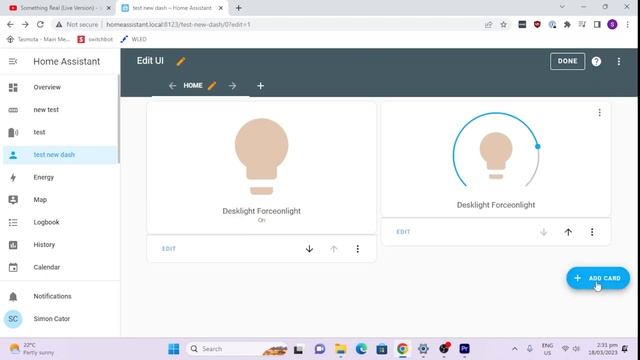Open the Chrome extensions puzzle icon
This screenshot has height=360, width=640.
click(567, 24)
